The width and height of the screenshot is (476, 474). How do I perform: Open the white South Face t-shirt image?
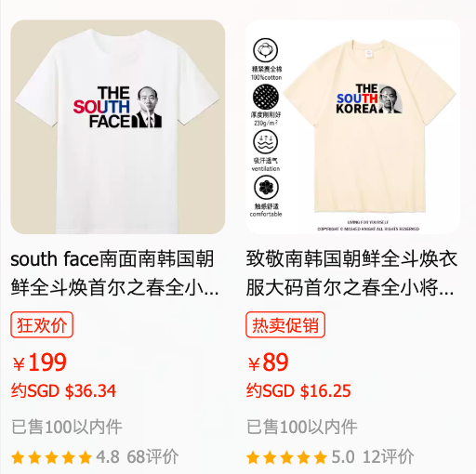coord(118,127)
